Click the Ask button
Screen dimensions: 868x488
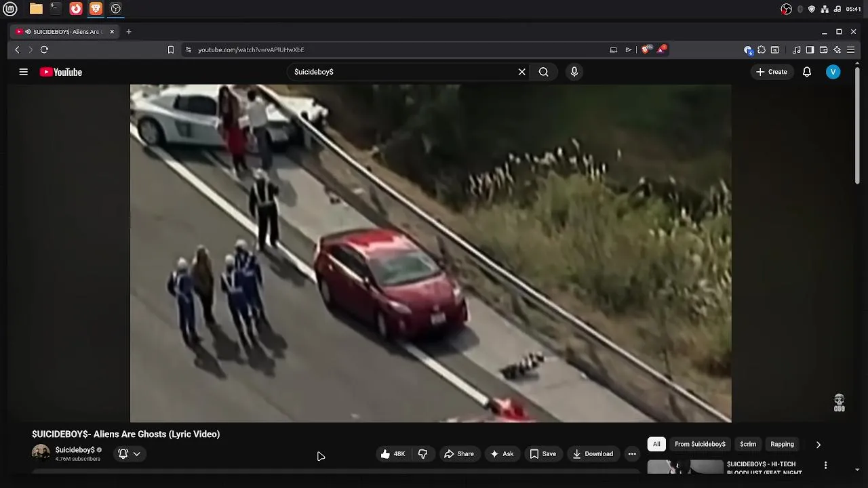click(x=502, y=454)
